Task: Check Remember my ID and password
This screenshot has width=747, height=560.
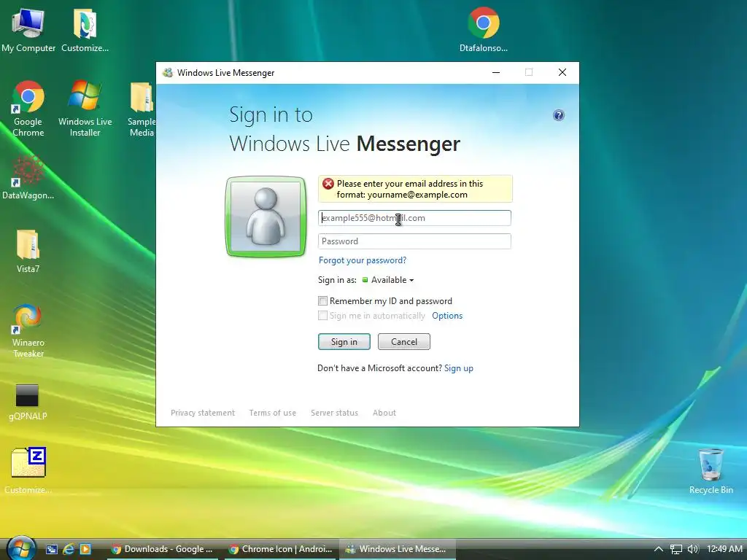Action: click(322, 301)
